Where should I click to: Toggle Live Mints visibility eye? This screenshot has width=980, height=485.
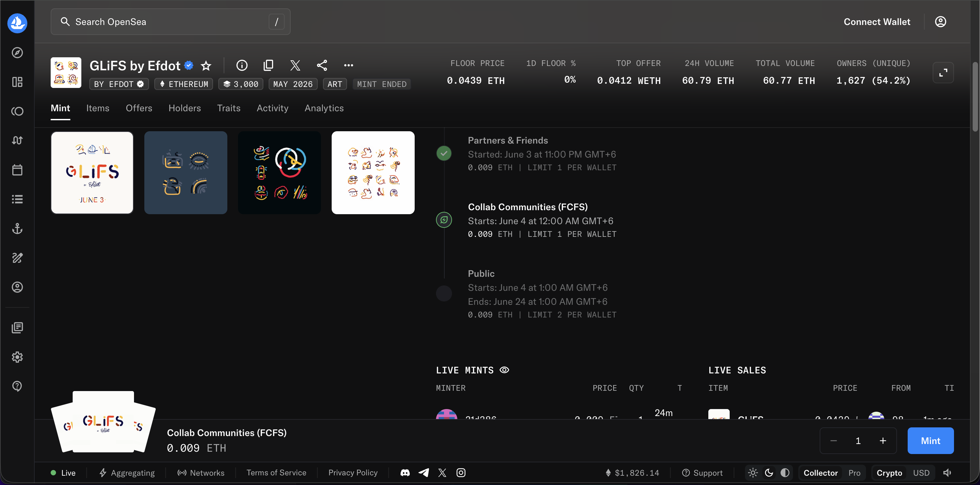click(x=504, y=370)
